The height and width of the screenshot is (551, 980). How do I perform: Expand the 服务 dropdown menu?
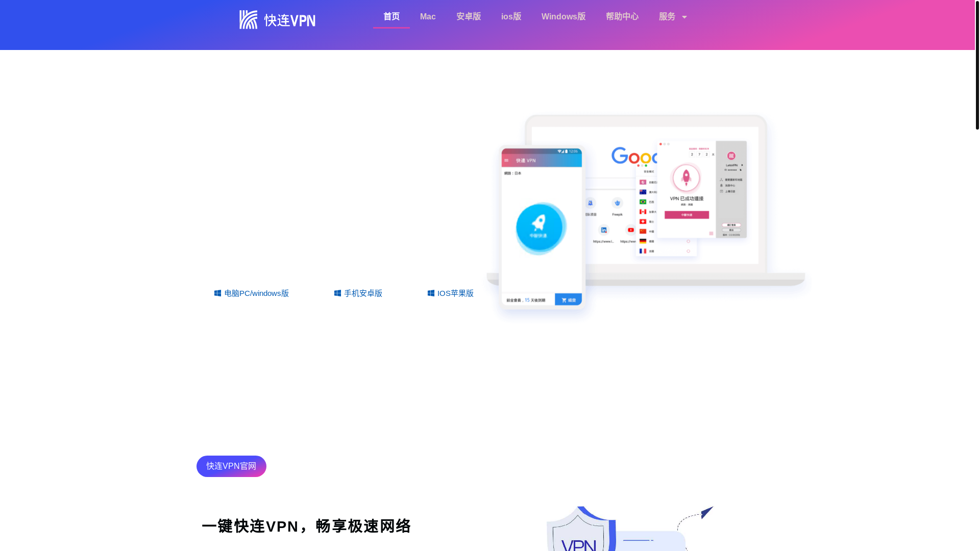click(x=673, y=17)
